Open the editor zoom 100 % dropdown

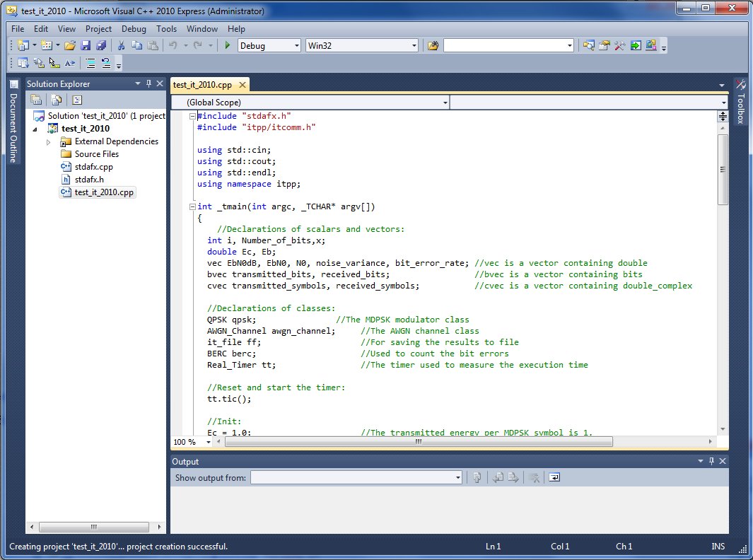point(208,442)
